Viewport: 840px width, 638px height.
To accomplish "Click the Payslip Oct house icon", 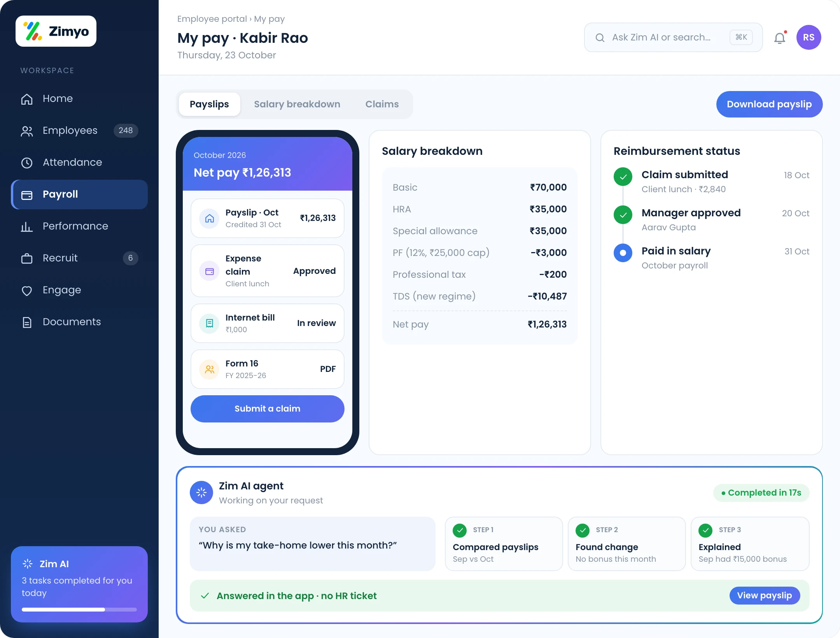I will pos(209,218).
